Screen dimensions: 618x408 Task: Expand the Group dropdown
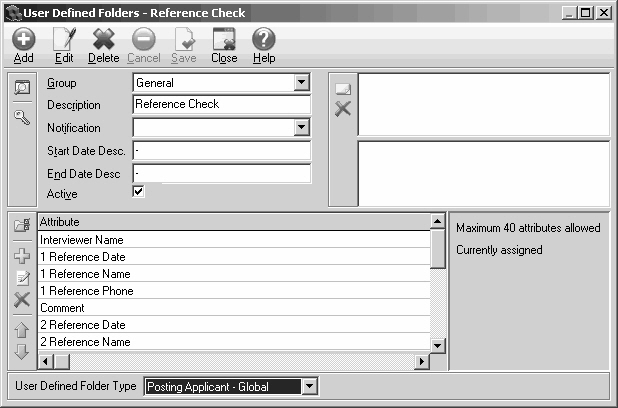pos(301,83)
